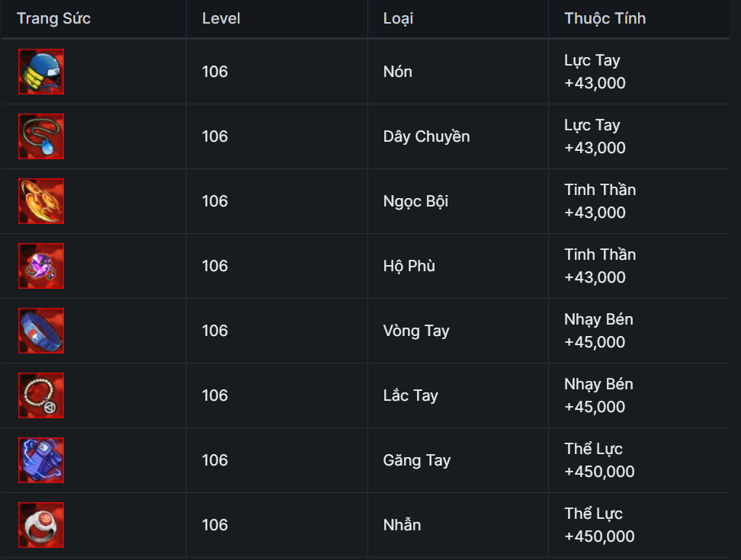Select the Level column header
The width and height of the screenshot is (741, 560).
click(221, 18)
